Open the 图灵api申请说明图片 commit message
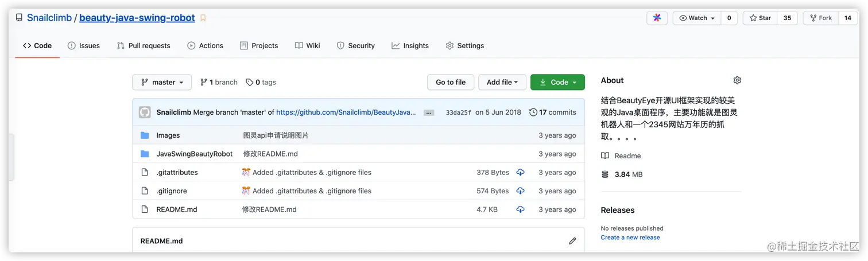Viewport: 868px width, 261px height. 276,135
